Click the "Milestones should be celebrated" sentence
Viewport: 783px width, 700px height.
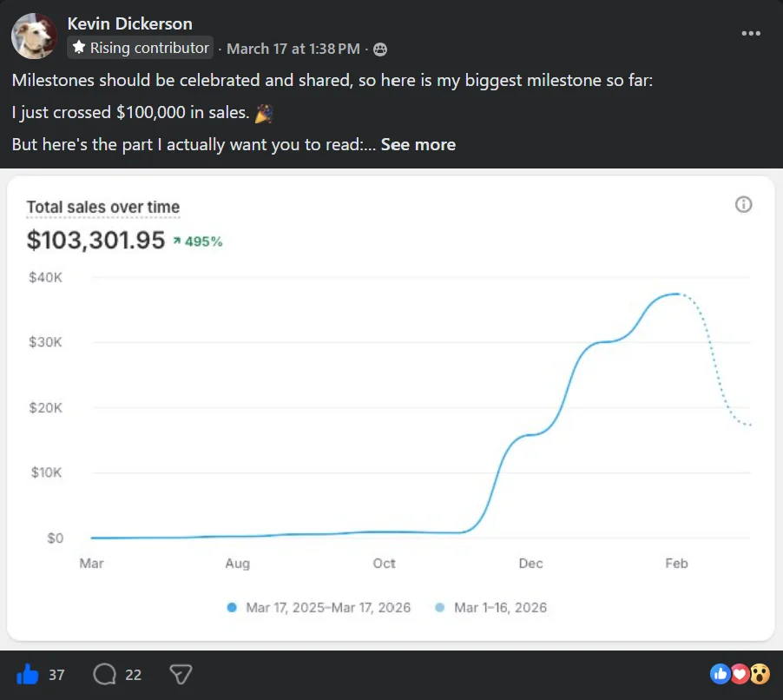pyautogui.click(x=332, y=80)
